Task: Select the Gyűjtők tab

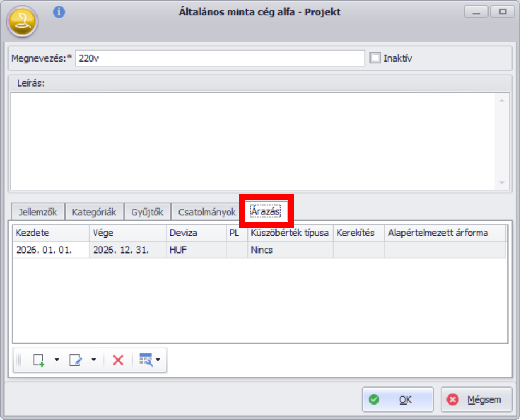Action: tap(147, 212)
